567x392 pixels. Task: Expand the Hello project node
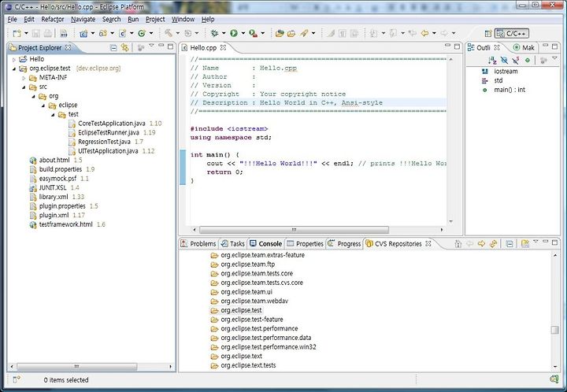pos(14,59)
